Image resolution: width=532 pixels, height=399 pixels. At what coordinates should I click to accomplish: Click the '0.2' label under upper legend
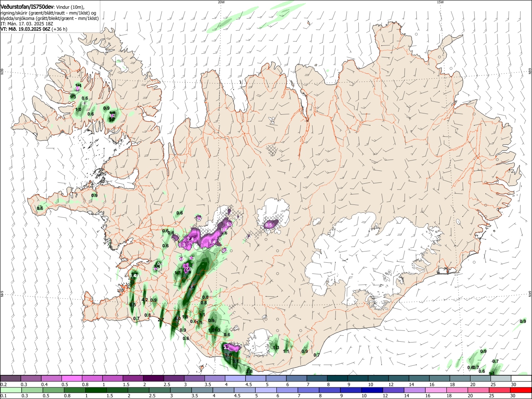tap(4, 384)
